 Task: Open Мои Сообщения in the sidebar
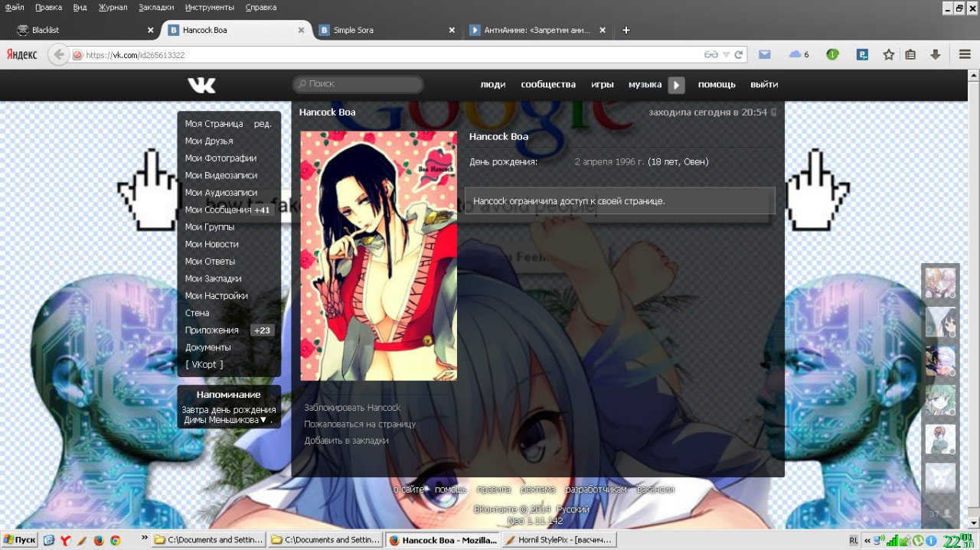point(218,210)
